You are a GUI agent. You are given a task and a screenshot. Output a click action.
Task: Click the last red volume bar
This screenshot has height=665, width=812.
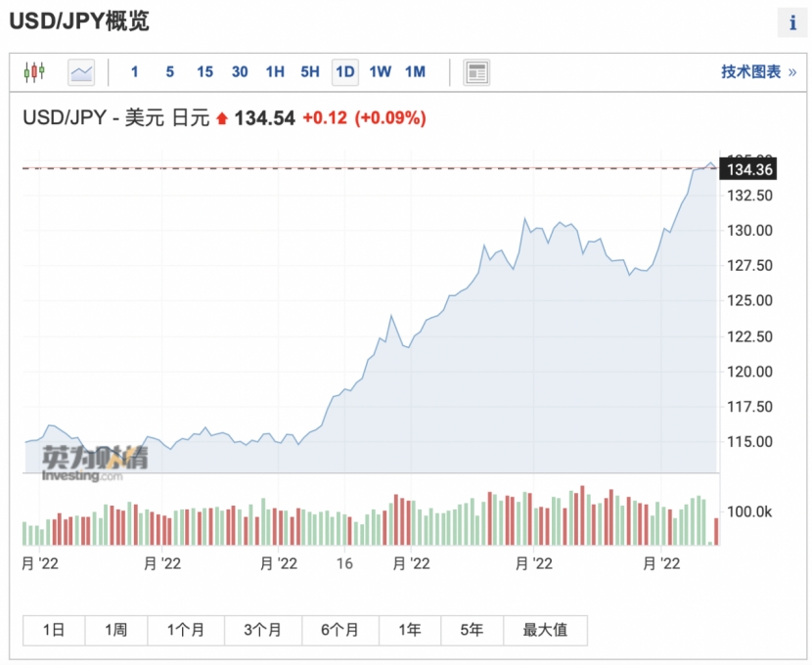coord(717,531)
